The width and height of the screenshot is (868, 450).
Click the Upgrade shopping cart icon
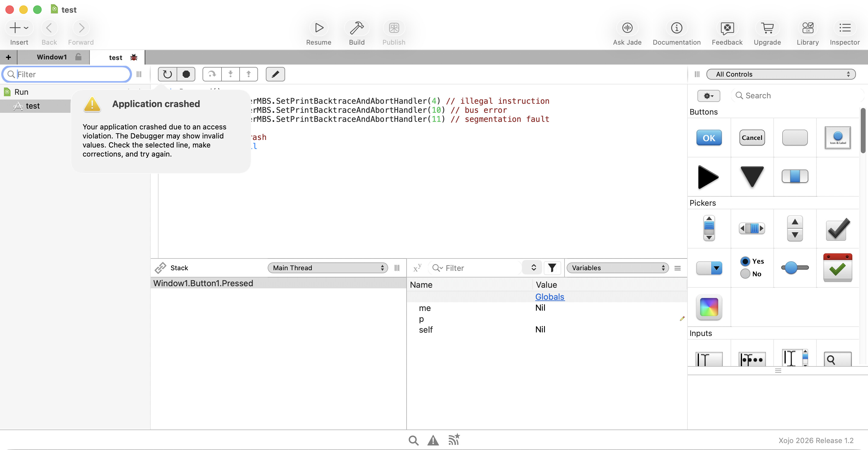[767, 28]
